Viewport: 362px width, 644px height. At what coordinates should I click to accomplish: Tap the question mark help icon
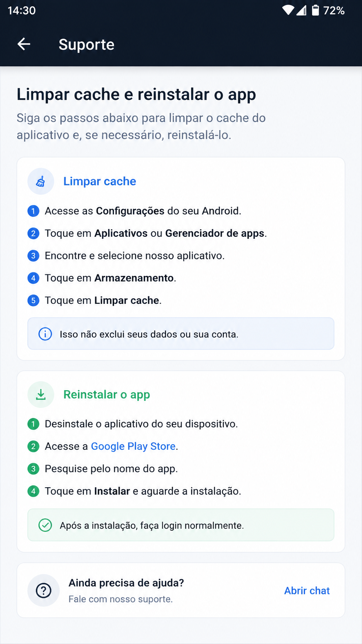(x=43, y=590)
